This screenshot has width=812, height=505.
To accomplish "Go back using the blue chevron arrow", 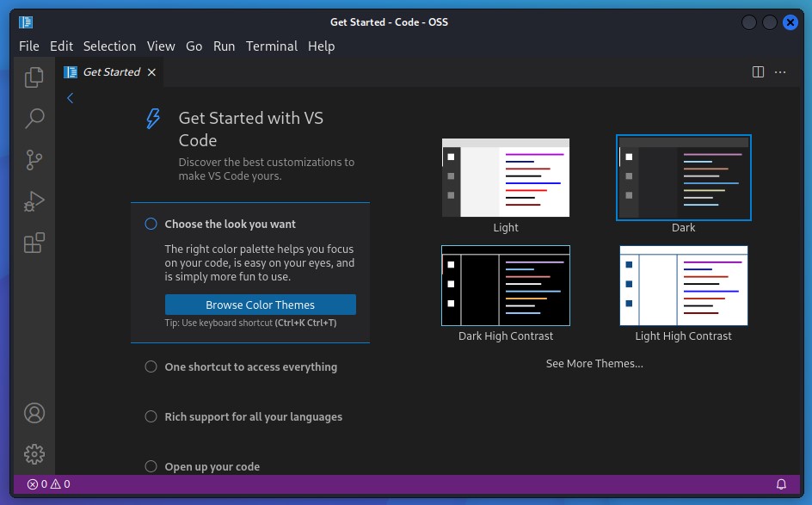I will click(70, 98).
